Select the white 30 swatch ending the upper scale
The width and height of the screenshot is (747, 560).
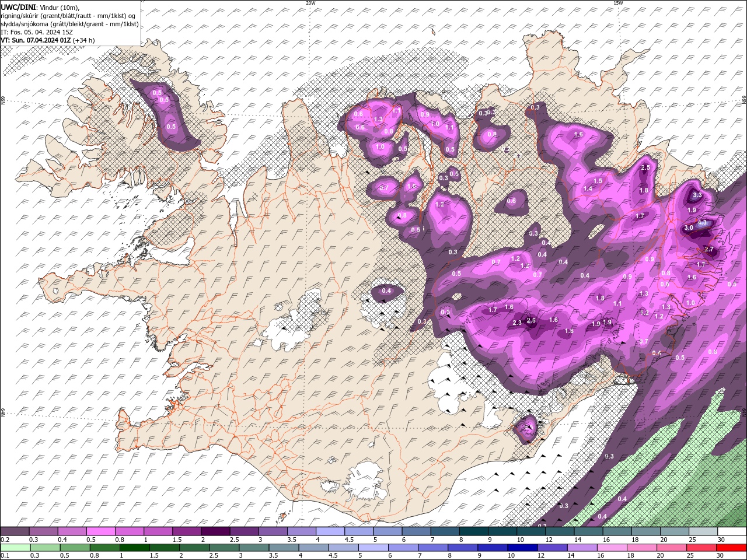[x=731, y=531]
